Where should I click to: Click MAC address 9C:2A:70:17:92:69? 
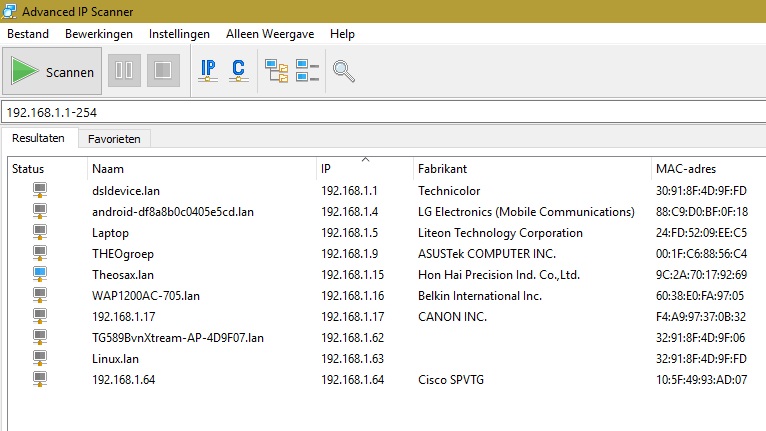(x=701, y=275)
